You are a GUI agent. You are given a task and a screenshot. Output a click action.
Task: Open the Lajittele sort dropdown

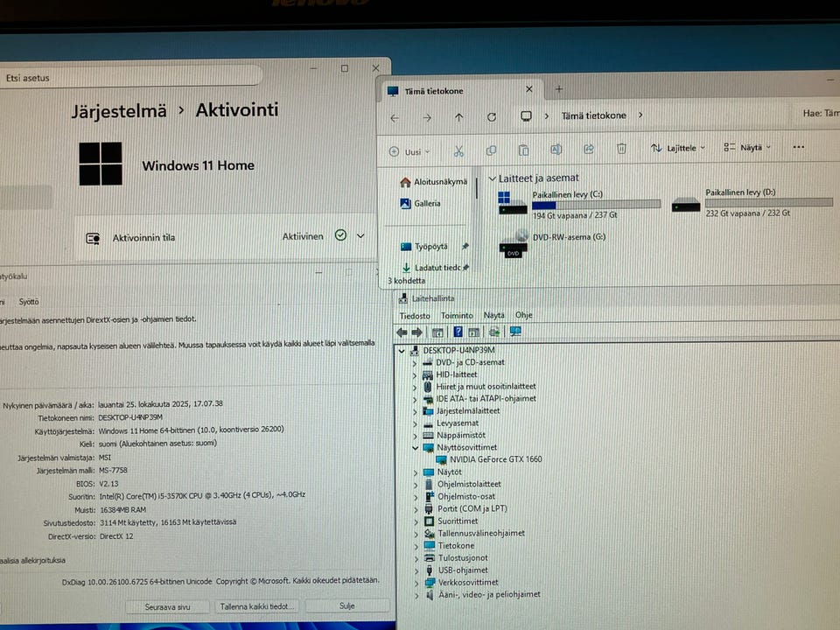click(x=678, y=149)
